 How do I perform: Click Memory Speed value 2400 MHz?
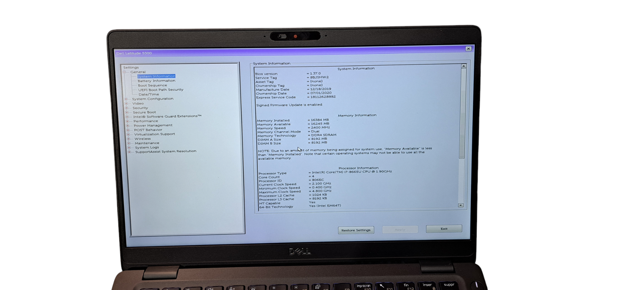(x=320, y=128)
